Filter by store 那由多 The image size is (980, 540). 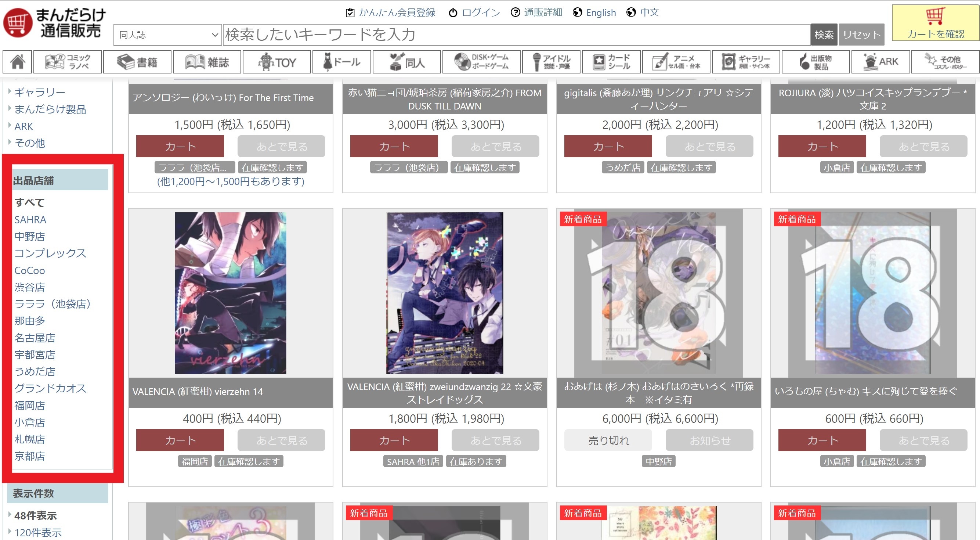(x=30, y=321)
